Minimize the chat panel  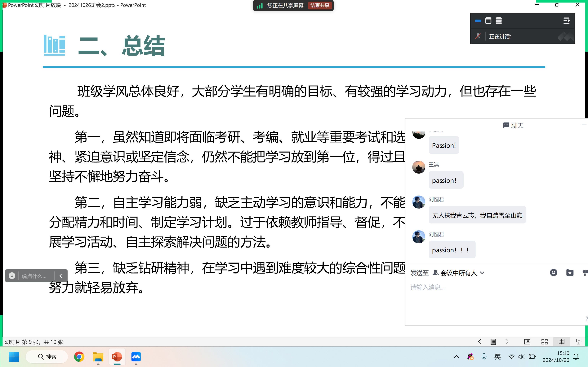[x=584, y=125]
